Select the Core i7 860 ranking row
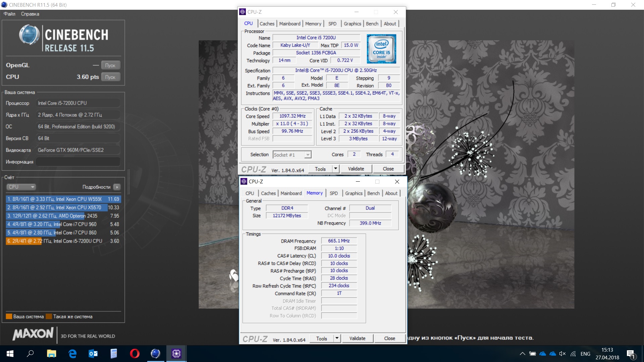 click(x=63, y=233)
